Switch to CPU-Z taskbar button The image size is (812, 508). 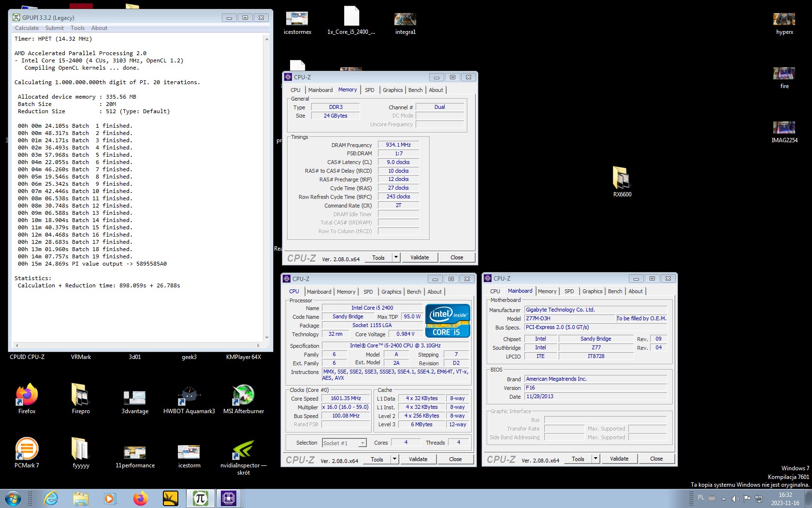point(229,498)
